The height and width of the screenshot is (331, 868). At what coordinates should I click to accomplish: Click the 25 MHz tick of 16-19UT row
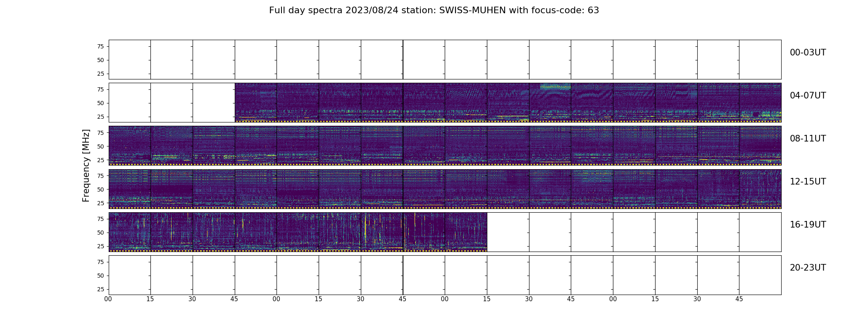[x=100, y=246]
